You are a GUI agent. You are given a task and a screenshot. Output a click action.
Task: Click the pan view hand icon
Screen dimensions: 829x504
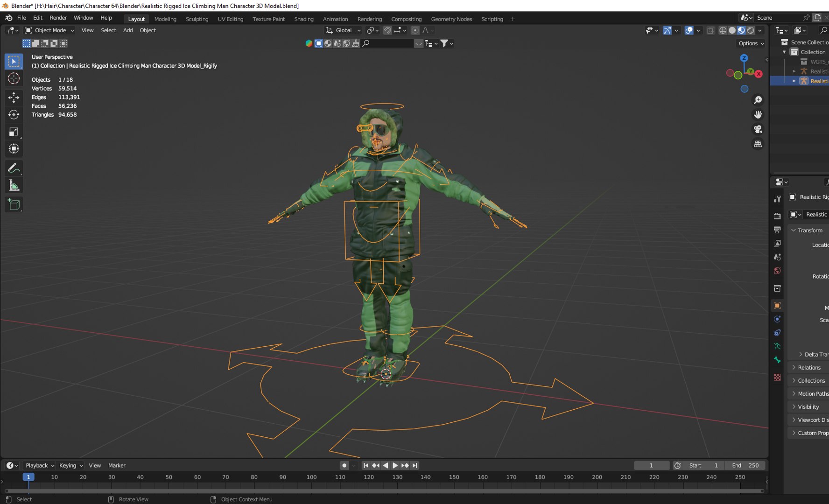758,114
